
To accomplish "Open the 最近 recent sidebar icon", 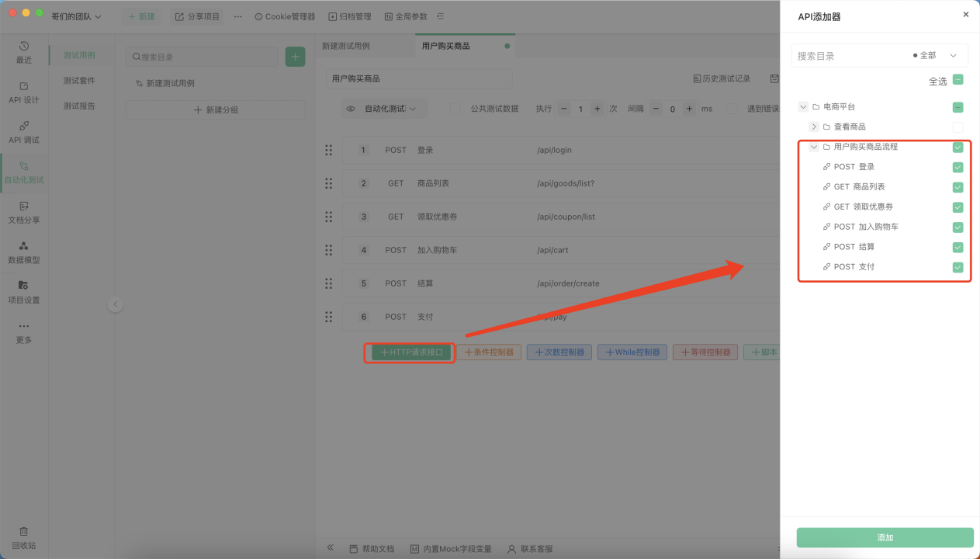I will coord(24,52).
